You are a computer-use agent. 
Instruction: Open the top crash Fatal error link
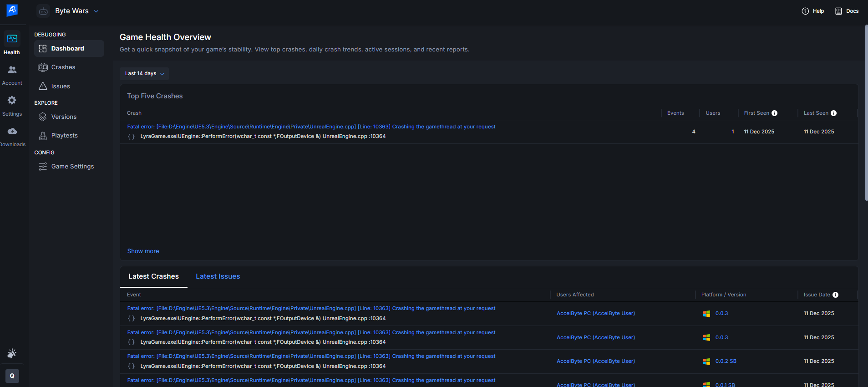point(311,127)
